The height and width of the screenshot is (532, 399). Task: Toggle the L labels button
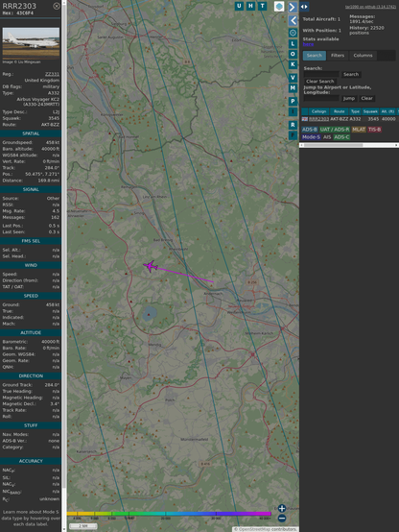293,44
